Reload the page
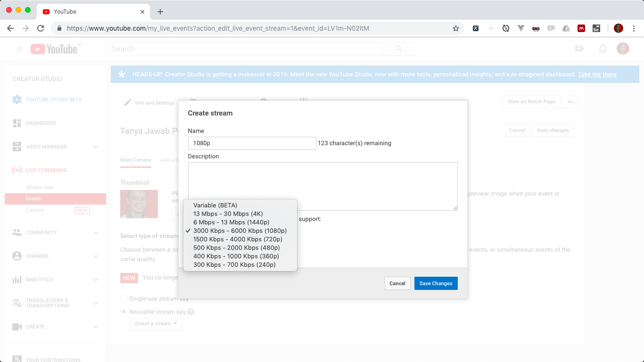The image size is (644, 362). pyautogui.click(x=41, y=28)
